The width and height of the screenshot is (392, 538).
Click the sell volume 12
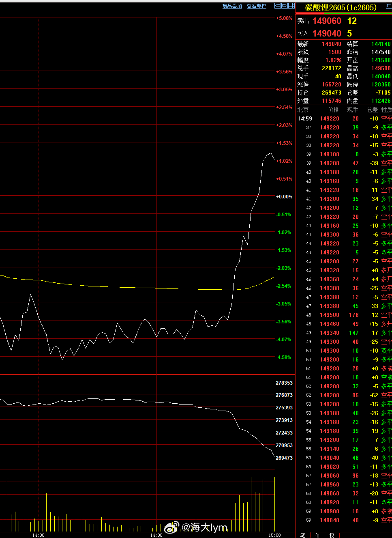point(352,21)
